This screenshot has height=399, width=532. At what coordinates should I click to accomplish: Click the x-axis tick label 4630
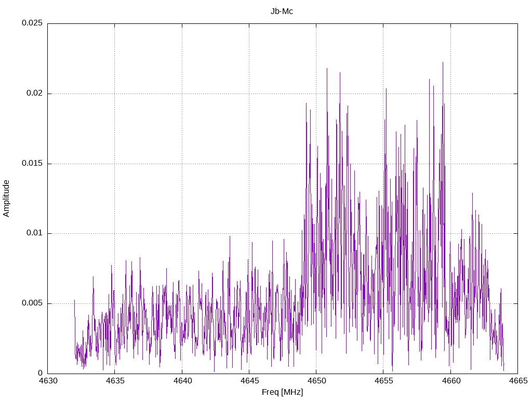tap(48, 381)
